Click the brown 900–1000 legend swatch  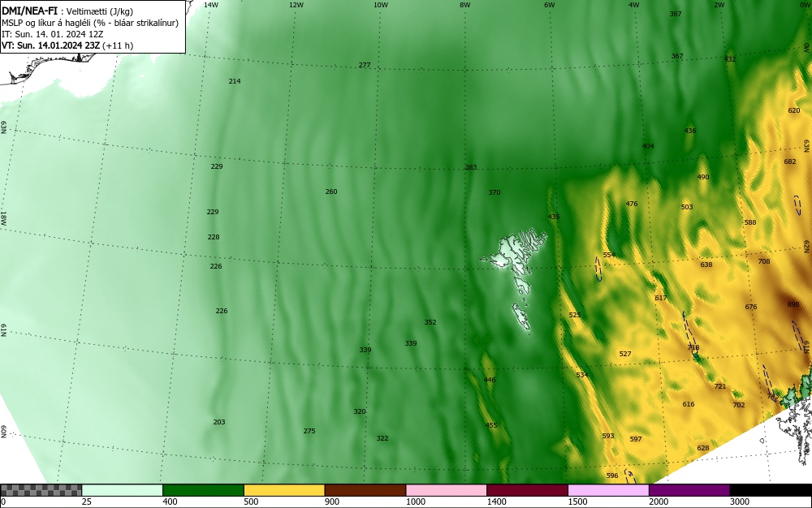[365, 490]
